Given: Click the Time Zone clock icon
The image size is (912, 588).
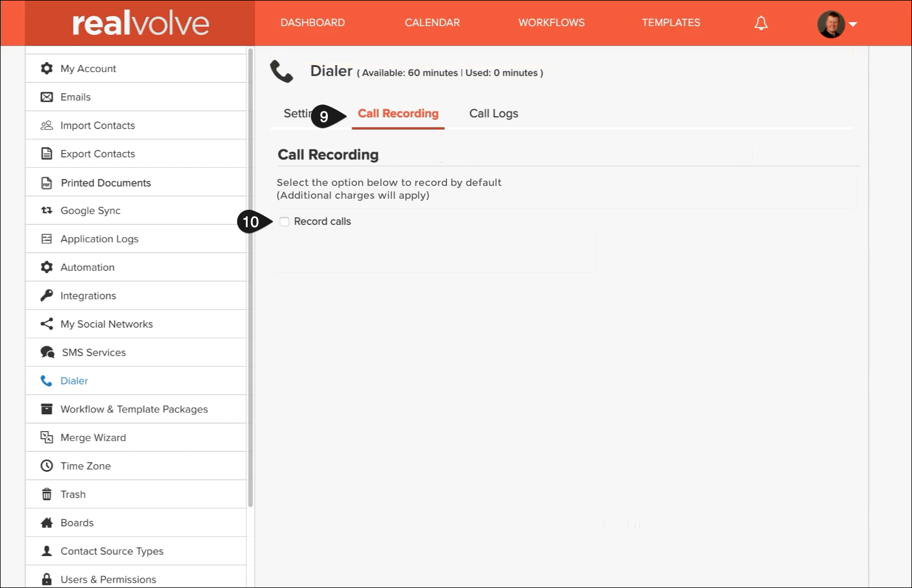Looking at the screenshot, I should [x=47, y=466].
